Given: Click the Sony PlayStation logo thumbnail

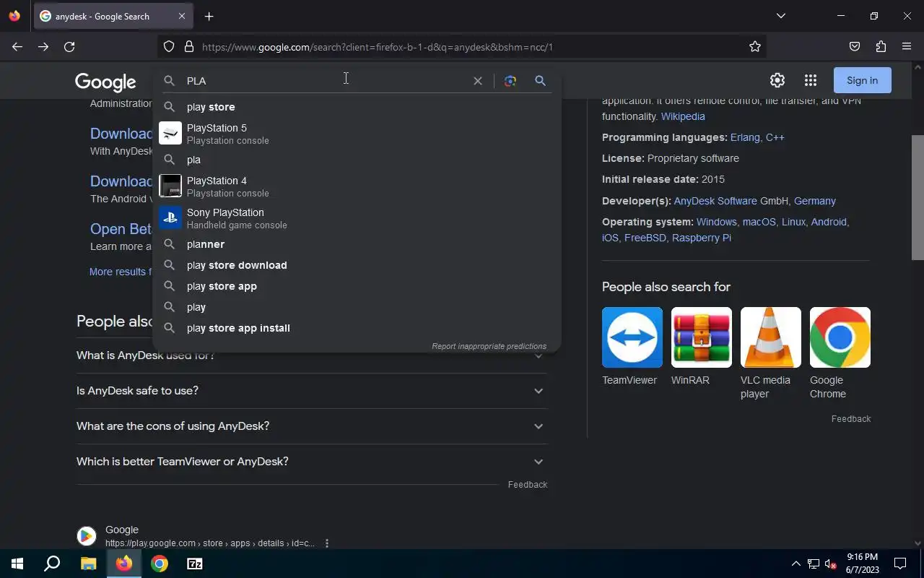Looking at the screenshot, I should tap(170, 217).
